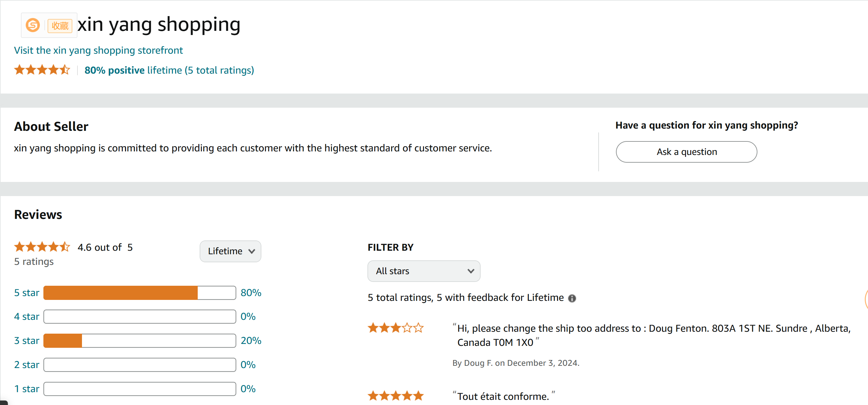Click the 20% percentage next to 3 star
Image resolution: width=868 pixels, height=405 pixels.
click(x=251, y=340)
